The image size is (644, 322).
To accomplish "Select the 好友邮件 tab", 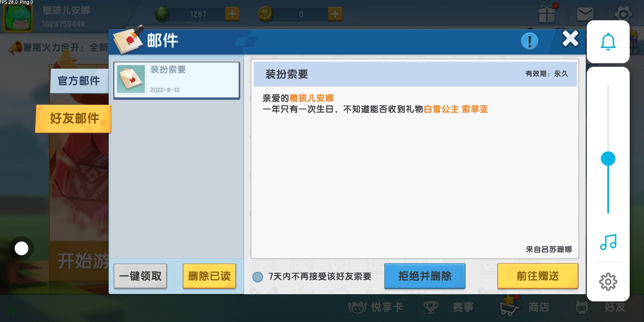I will coord(74,118).
